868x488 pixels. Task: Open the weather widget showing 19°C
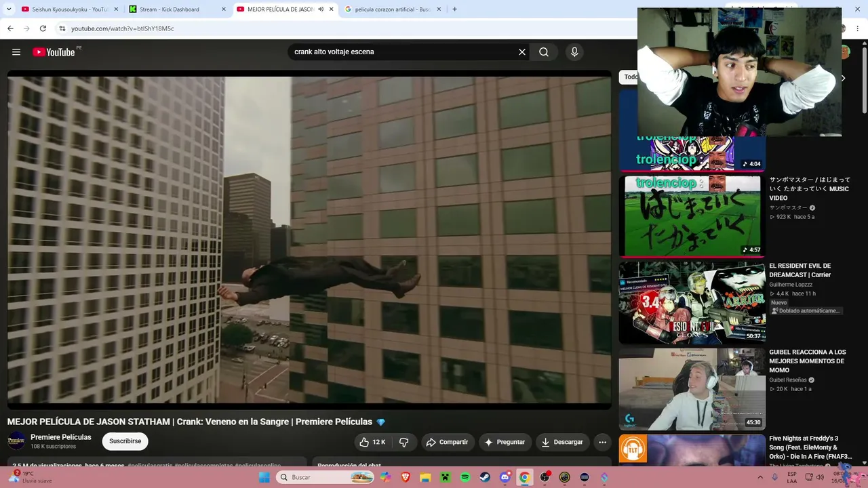click(x=31, y=477)
